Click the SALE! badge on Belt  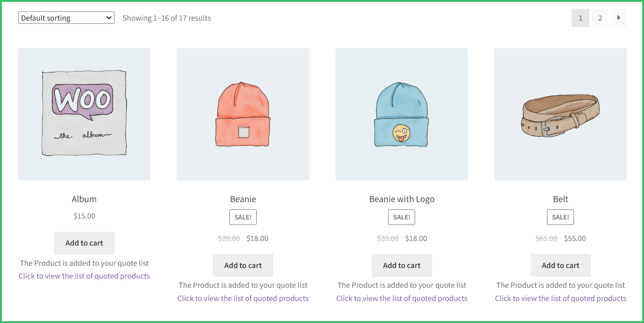(560, 217)
